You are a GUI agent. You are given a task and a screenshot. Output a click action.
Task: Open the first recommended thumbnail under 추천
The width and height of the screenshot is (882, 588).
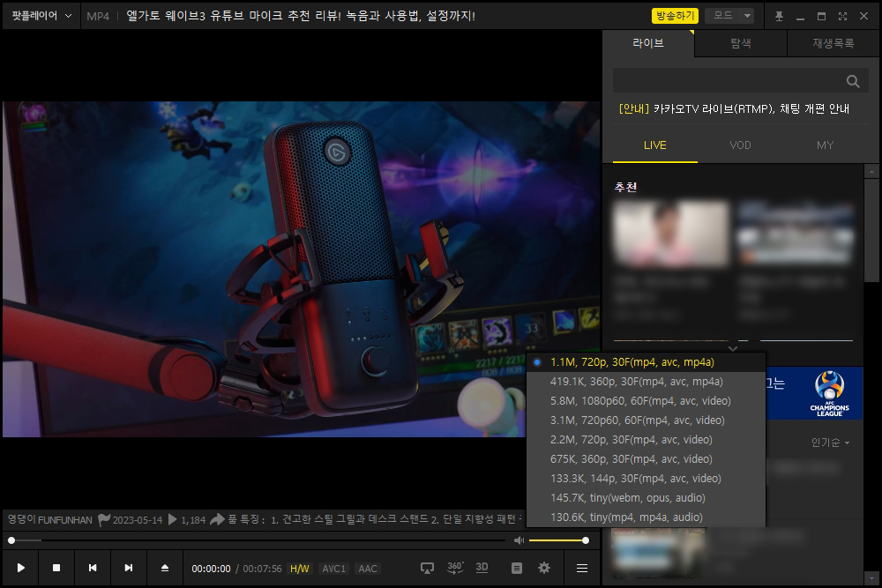(670, 234)
